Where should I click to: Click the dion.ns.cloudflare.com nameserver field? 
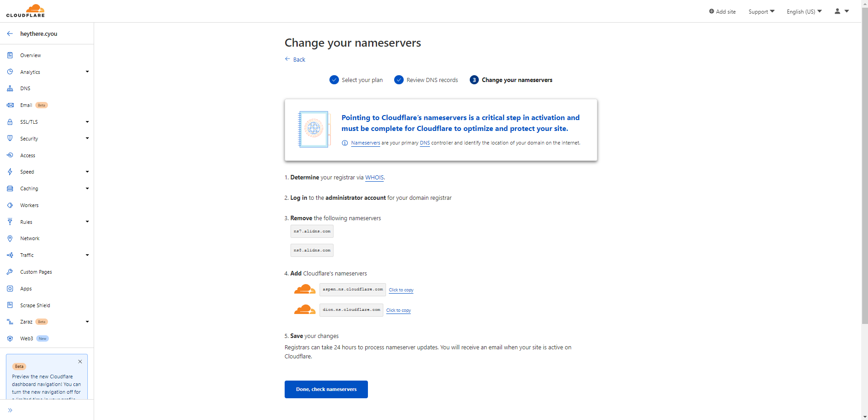click(351, 309)
